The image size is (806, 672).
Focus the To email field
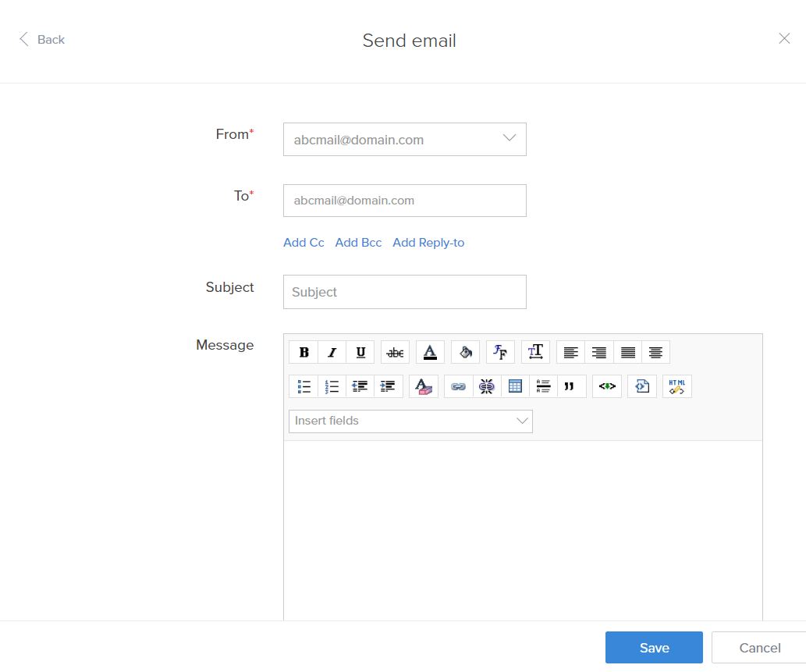pyautogui.click(x=404, y=201)
